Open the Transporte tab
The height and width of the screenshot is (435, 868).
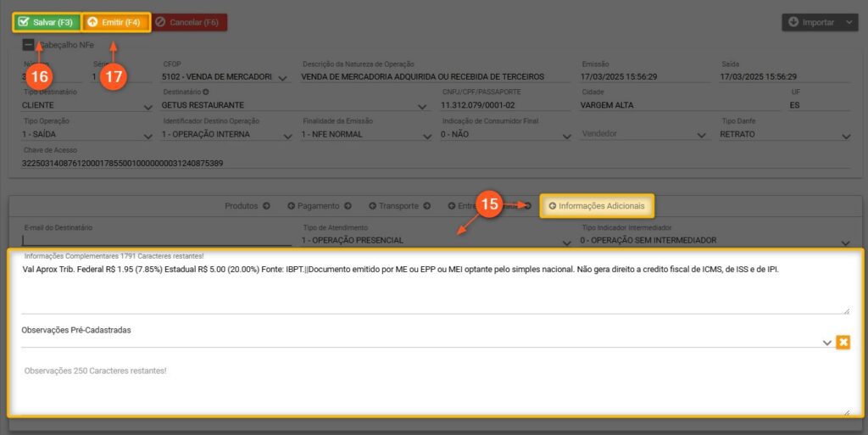399,206
